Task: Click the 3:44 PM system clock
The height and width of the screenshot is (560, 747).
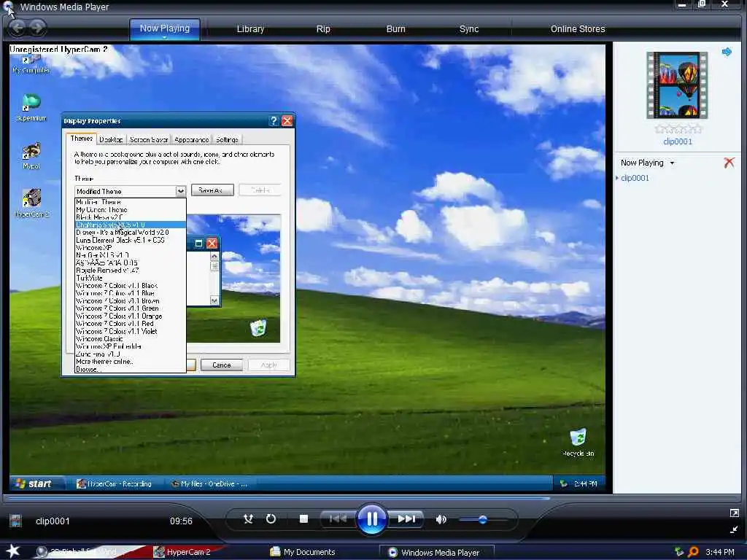Action: pos(719,552)
